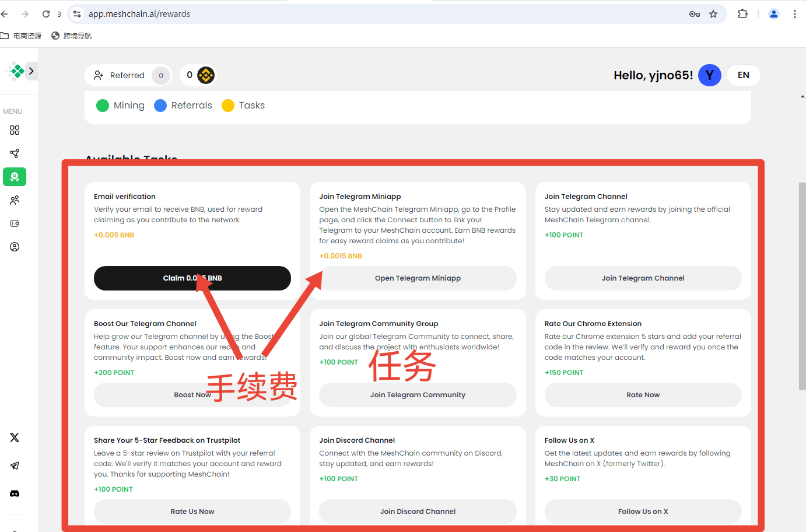Open the dashboard grid icon in sidebar

tap(15, 130)
